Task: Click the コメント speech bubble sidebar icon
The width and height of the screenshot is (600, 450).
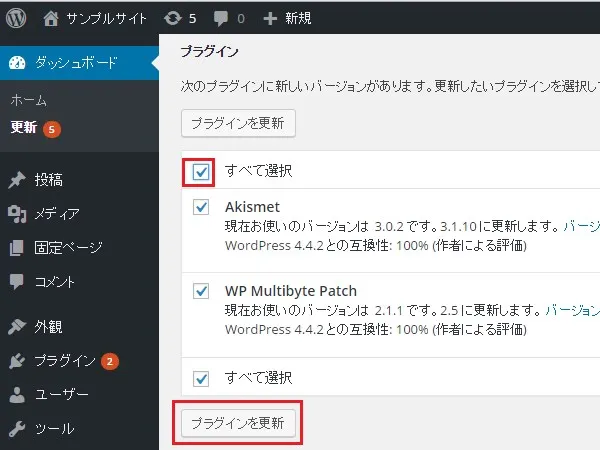Action: [x=16, y=282]
